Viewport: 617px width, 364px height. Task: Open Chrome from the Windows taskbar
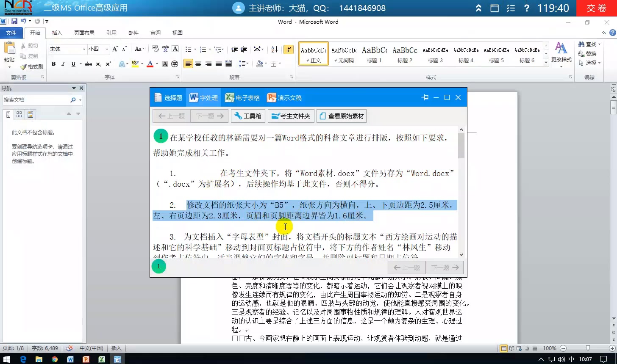coord(55,359)
